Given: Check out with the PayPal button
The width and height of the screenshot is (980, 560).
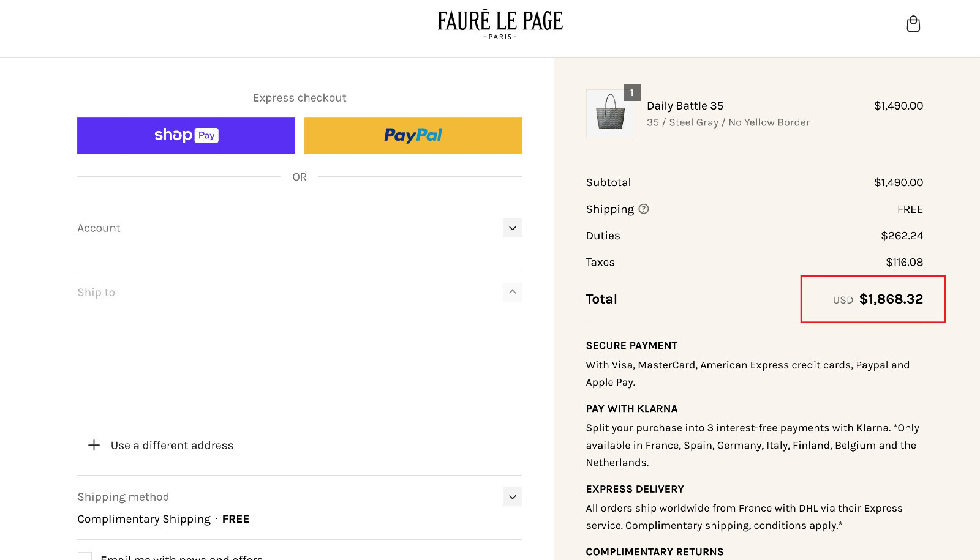Looking at the screenshot, I should (413, 135).
